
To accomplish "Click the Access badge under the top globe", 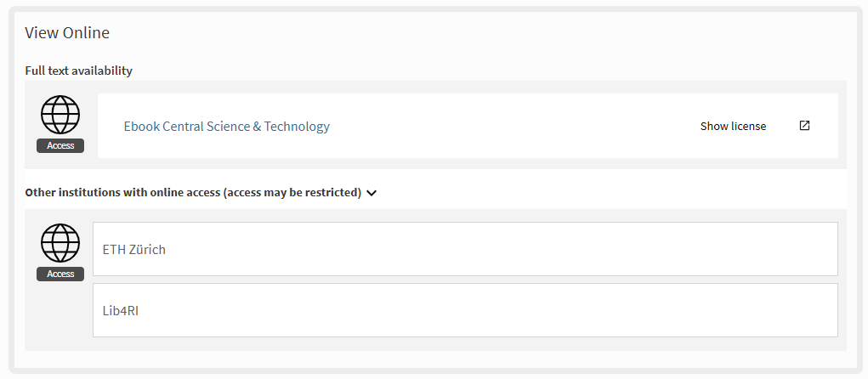I will (60, 145).
